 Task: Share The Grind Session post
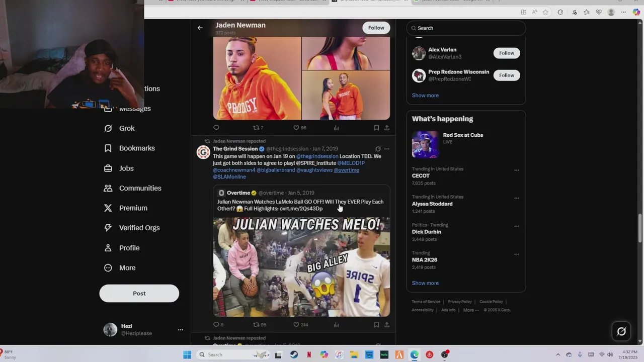tap(387, 325)
